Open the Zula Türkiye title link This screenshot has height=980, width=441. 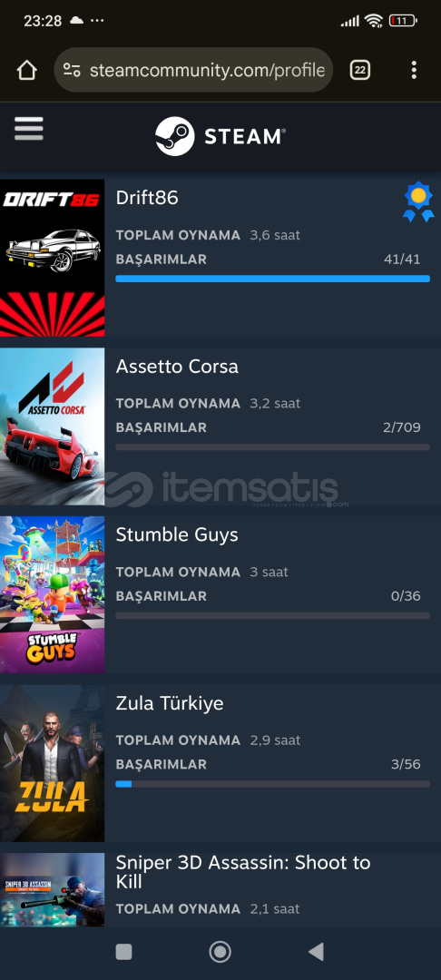pos(170,703)
